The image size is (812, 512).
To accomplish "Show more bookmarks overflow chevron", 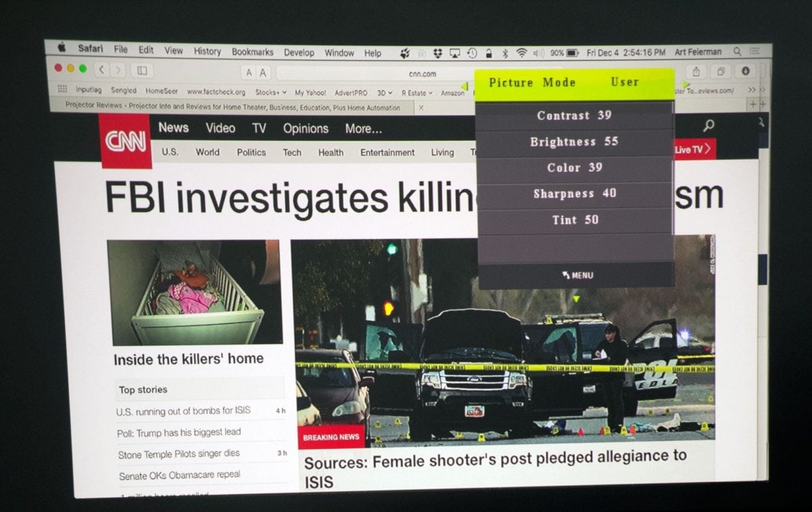I will pyautogui.click(x=752, y=89).
